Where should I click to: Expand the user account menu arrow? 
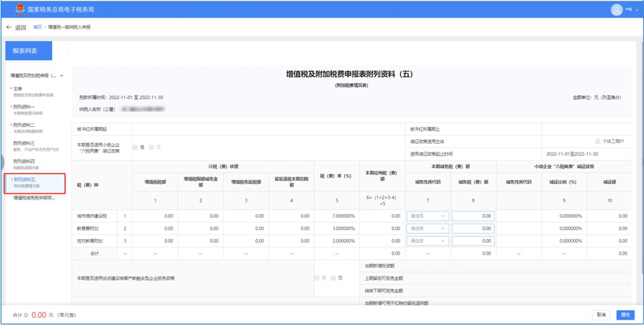tap(637, 10)
